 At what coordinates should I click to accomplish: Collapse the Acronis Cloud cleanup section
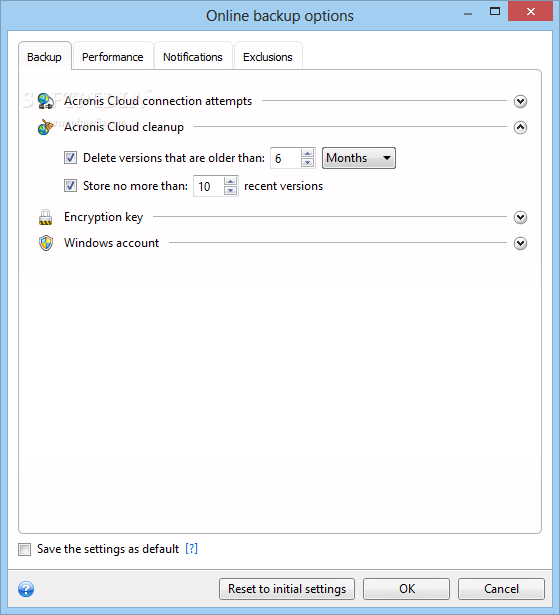click(x=520, y=127)
